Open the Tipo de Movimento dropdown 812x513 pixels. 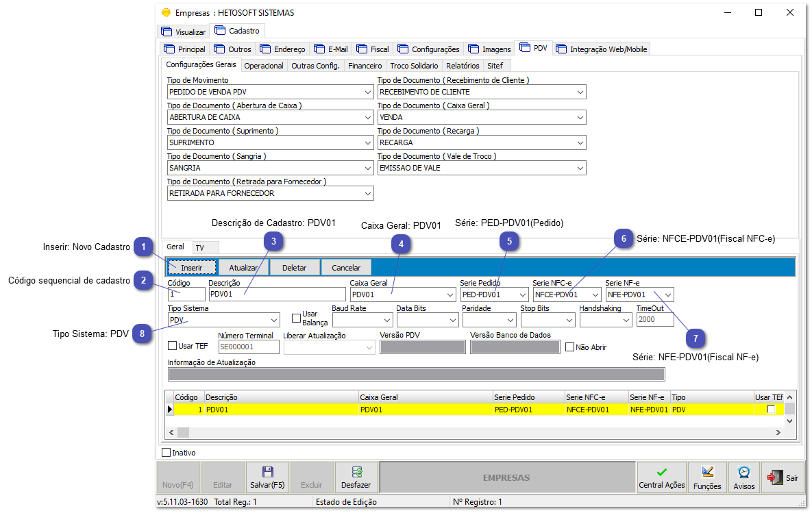[368, 92]
